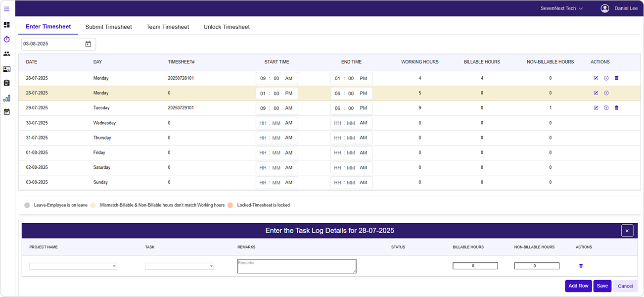Open the Task dropdown in task log
Screen dimensions: 644x297
click(179, 266)
